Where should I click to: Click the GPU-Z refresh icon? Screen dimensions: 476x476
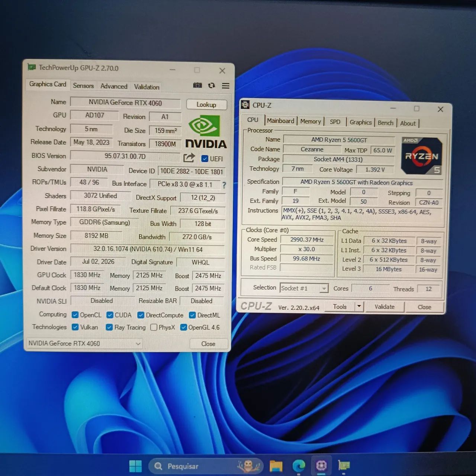212,86
